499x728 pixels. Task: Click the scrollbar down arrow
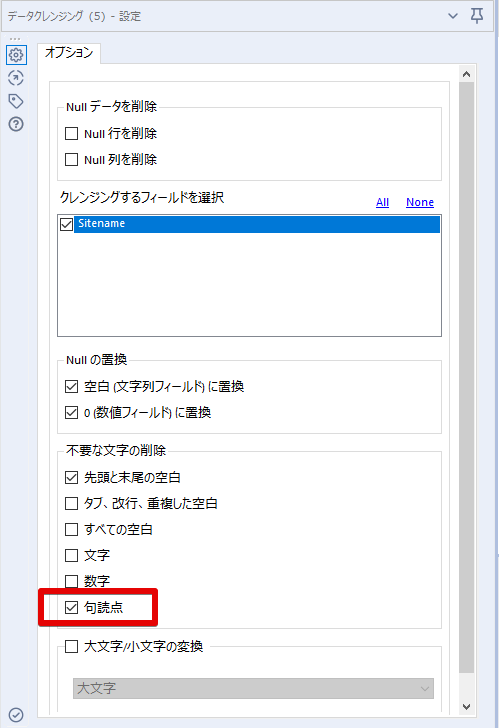click(467, 707)
